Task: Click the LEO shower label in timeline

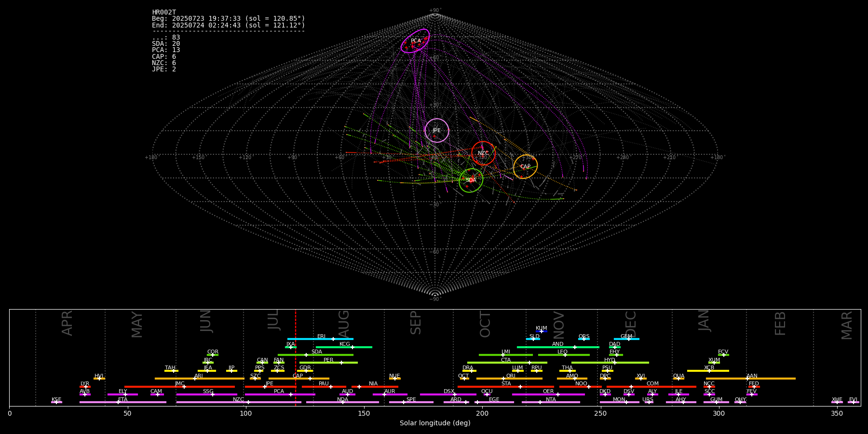Action: (563, 352)
